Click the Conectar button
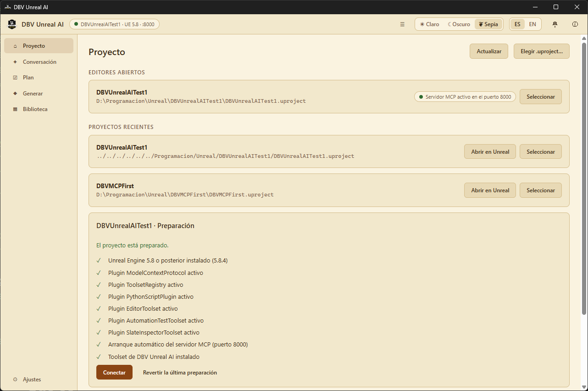This screenshot has width=588, height=391. (114, 373)
